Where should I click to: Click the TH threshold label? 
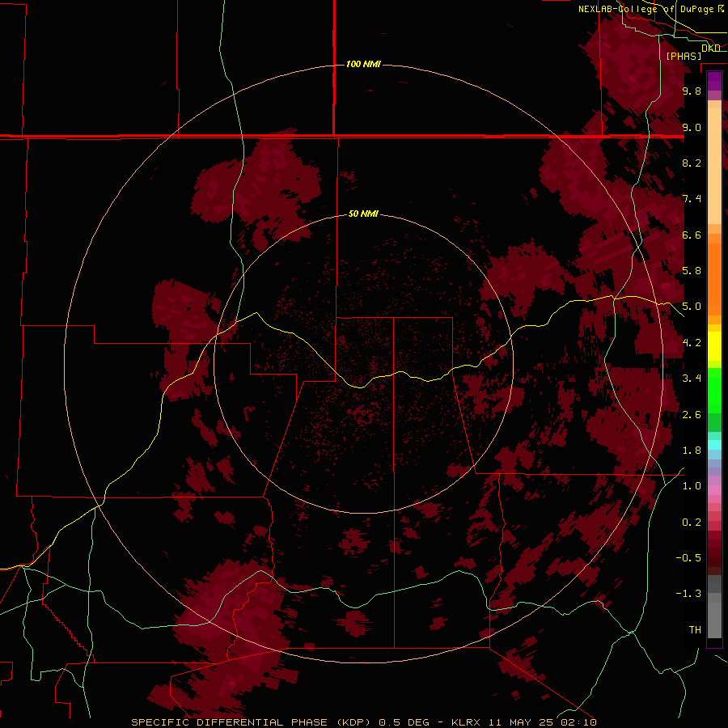[695, 630]
